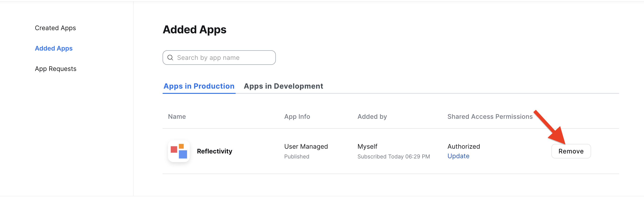Go to App Requests in the sidebar
The height and width of the screenshot is (199, 644).
(x=55, y=69)
